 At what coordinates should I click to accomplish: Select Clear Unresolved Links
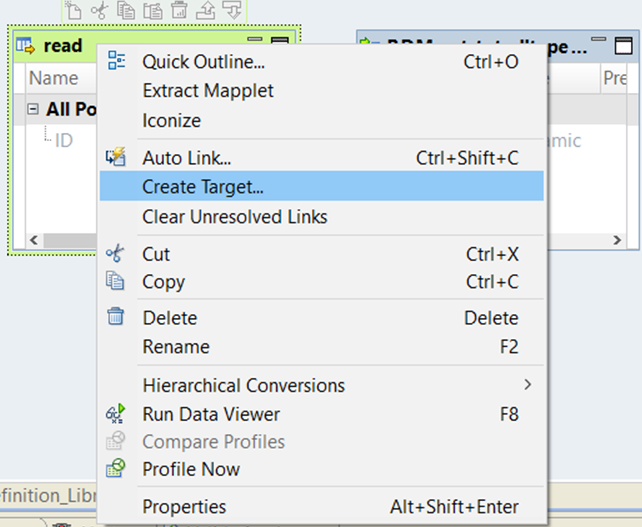click(321, 217)
